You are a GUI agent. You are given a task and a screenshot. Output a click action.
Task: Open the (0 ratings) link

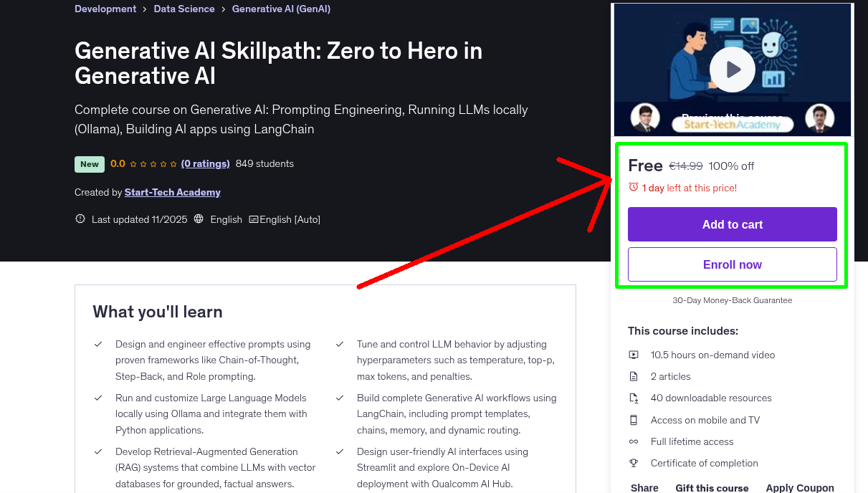205,163
